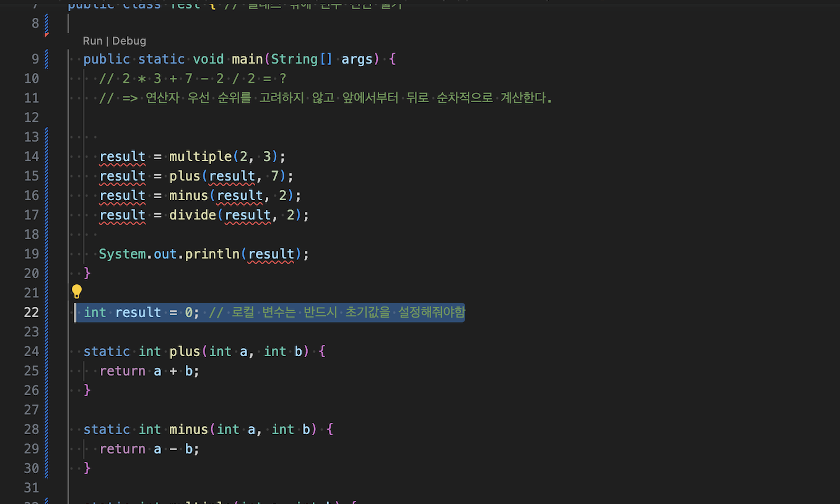
Task: Click line number 28 in the gutter
Action: 31,429
